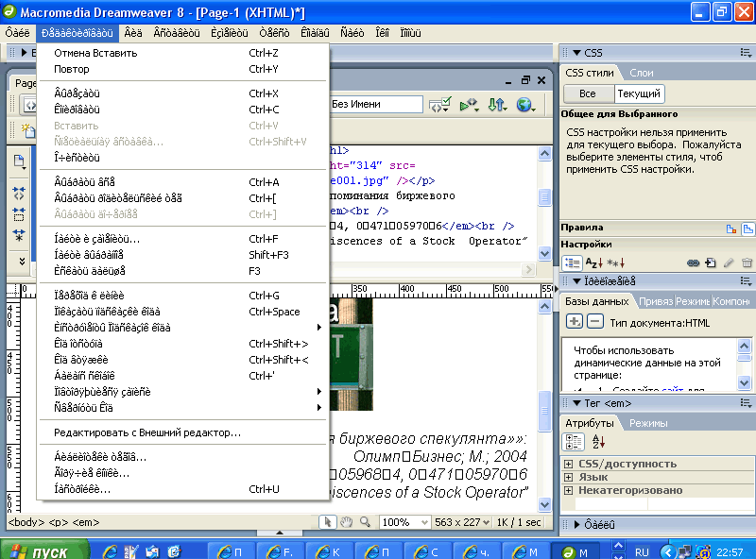
Task: Switch to the Слои tab
Action: tap(642, 73)
